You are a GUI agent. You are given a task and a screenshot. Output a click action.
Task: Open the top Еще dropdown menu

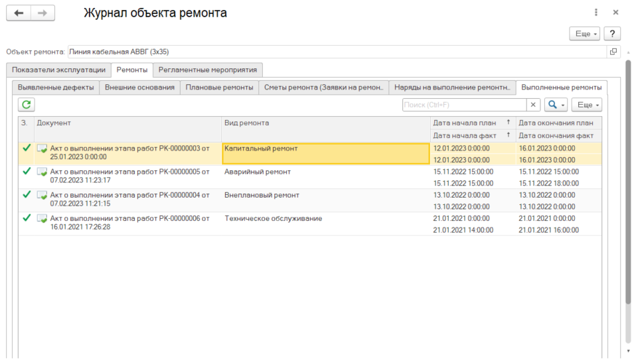click(585, 34)
